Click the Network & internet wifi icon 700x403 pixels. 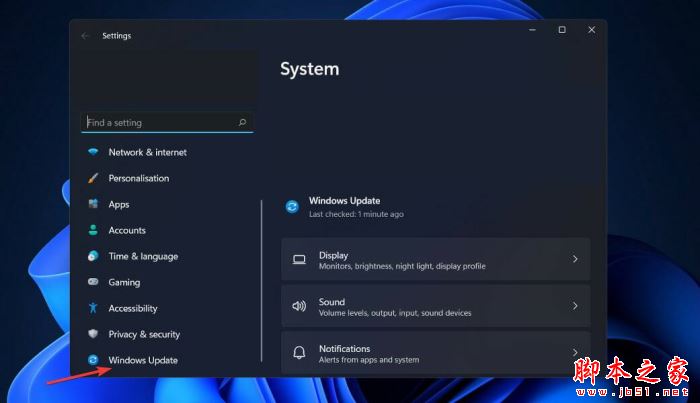93,152
